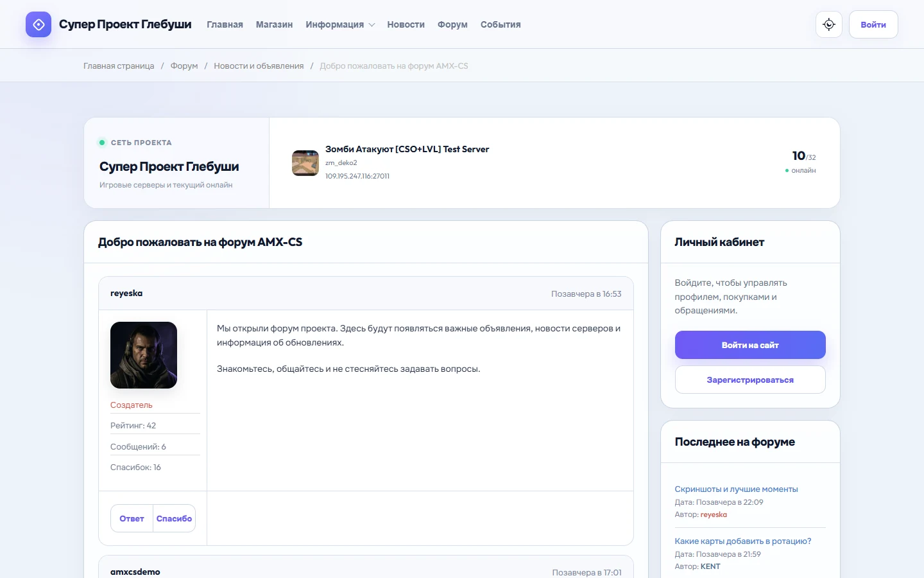Open the Информация dropdown menu
Viewport: 924px width, 578px height.
coord(340,24)
